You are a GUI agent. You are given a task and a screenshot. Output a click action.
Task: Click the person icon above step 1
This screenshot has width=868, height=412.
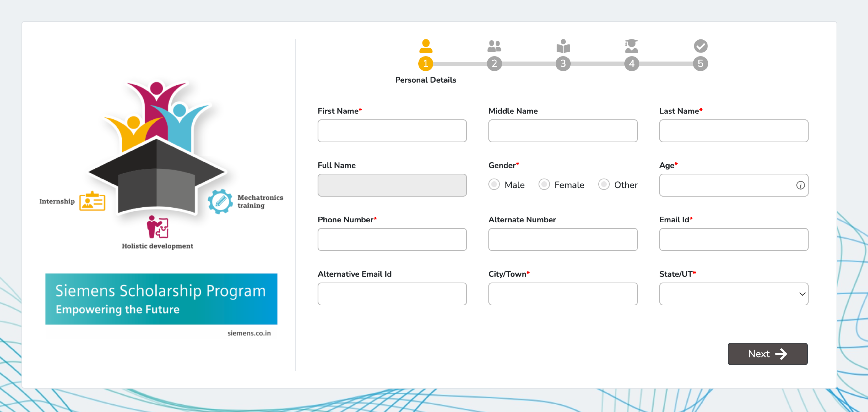click(426, 47)
